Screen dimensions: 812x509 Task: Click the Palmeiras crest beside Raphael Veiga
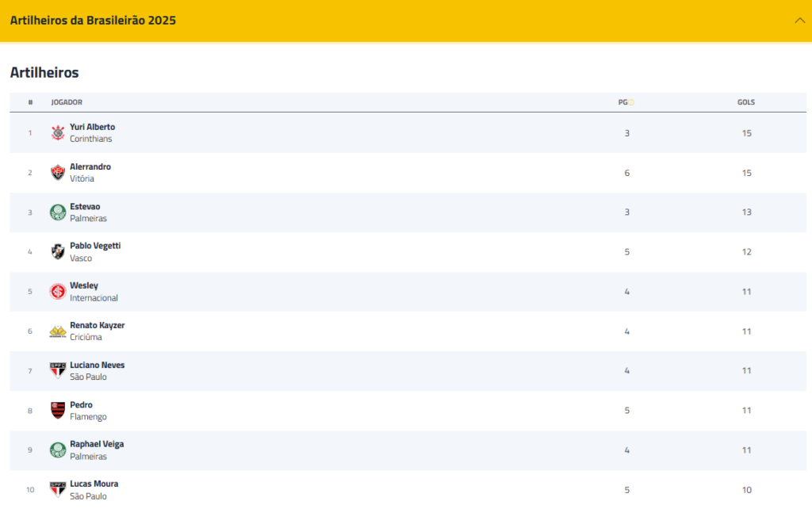[x=57, y=450]
